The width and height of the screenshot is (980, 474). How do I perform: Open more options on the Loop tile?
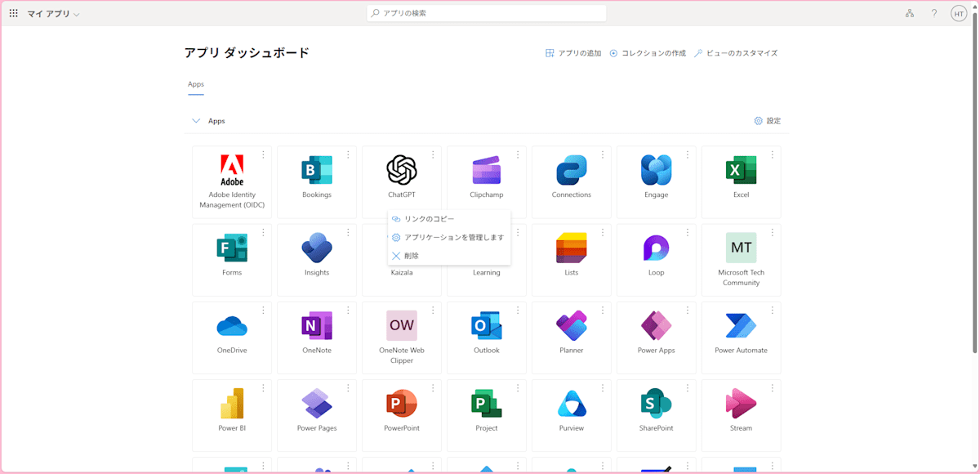point(688,232)
